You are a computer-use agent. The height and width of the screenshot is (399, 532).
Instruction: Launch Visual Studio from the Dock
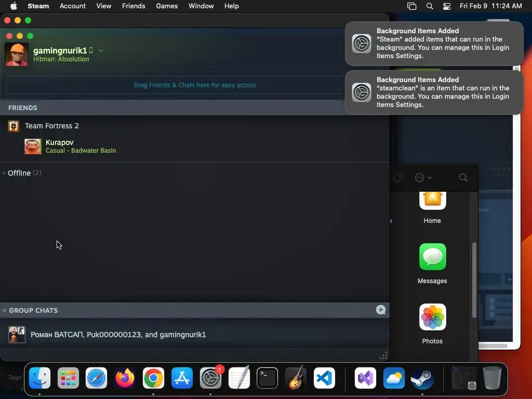pos(365,378)
